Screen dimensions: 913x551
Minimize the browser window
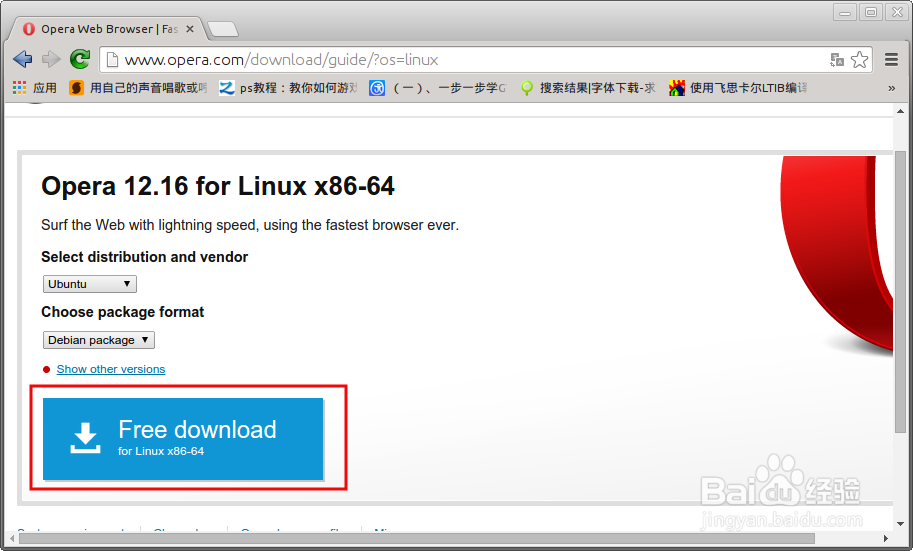(x=845, y=12)
